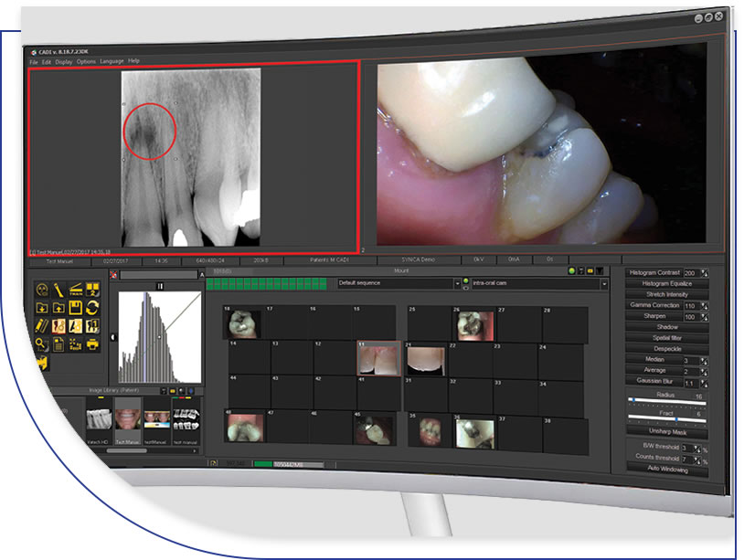Click the X-ray radiation acquire icon
The height and width of the screenshot is (560, 744).
43,290
